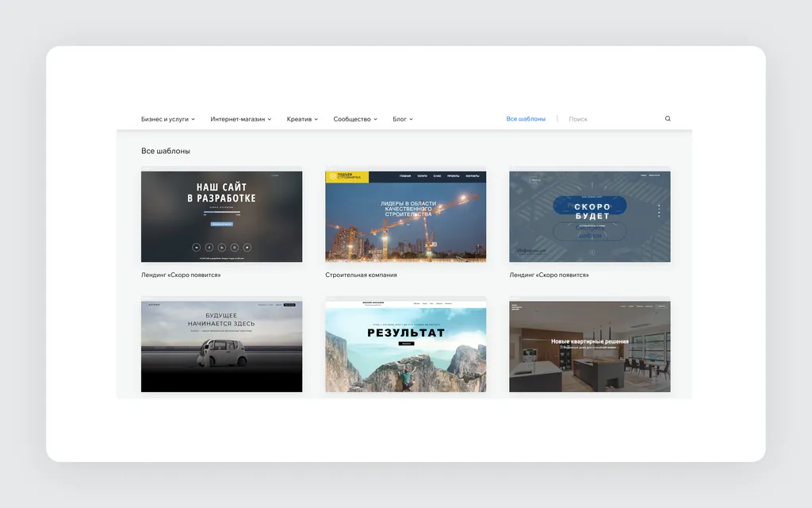Click the yellow Подъём Стройфирма logo icon
This screenshot has width=812, height=508.
pyautogui.click(x=332, y=177)
